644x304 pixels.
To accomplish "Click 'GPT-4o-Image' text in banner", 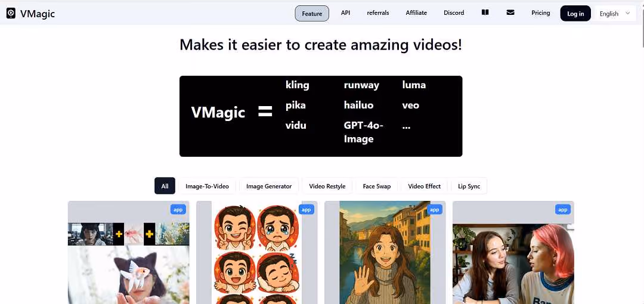I will click(364, 132).
